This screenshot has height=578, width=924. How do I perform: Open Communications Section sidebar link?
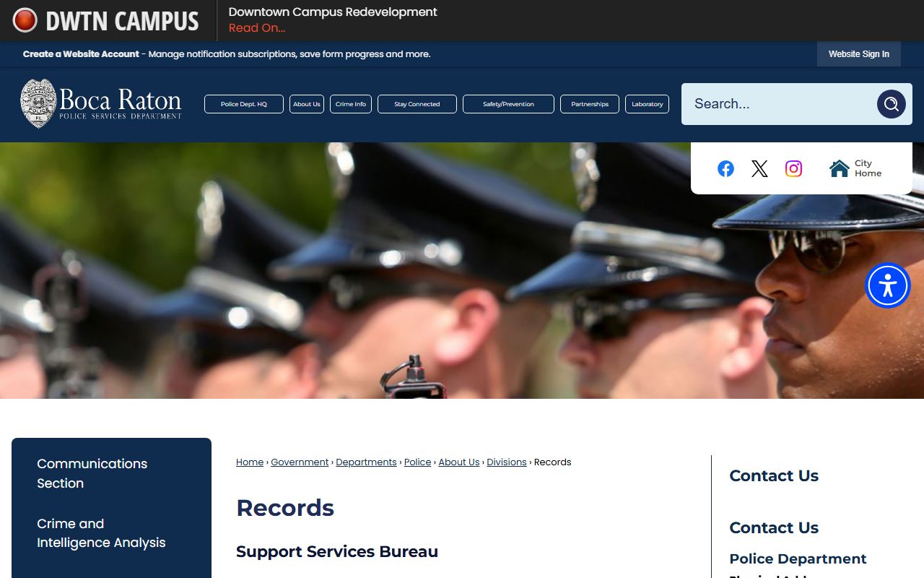[x=92, y=473]
